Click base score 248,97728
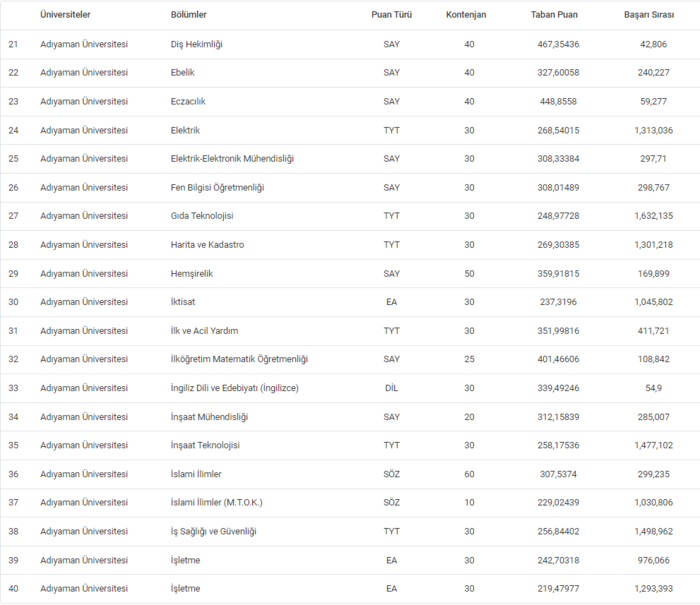The image size is (700, 605). (558, 216)
